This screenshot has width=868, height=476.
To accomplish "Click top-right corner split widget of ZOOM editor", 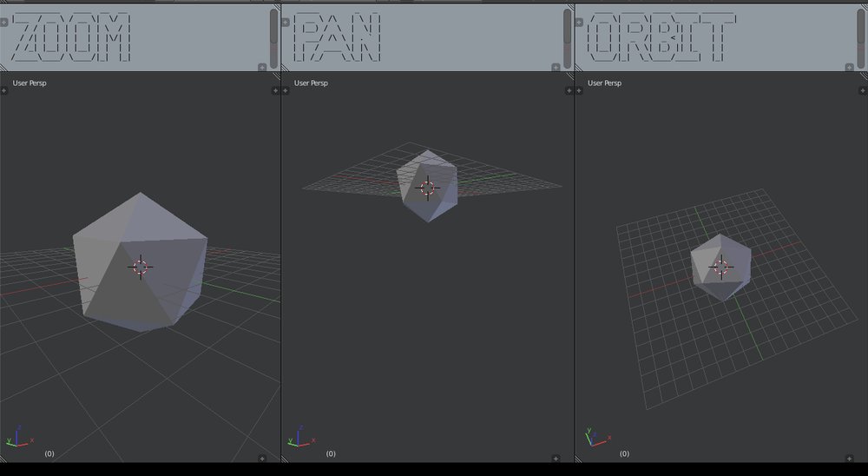I will pyautogui.click(x=277, y=8).
